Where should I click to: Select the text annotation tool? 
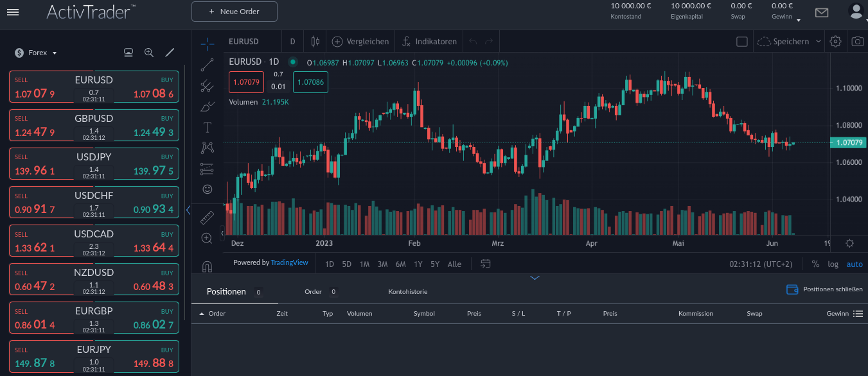[207, 127]
